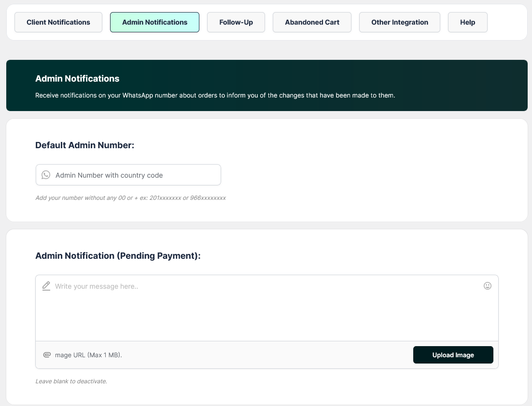This screenshot has height=406, width=532.
Task: Click the pencil icon in message editor
Action: (x=46, y=286)
